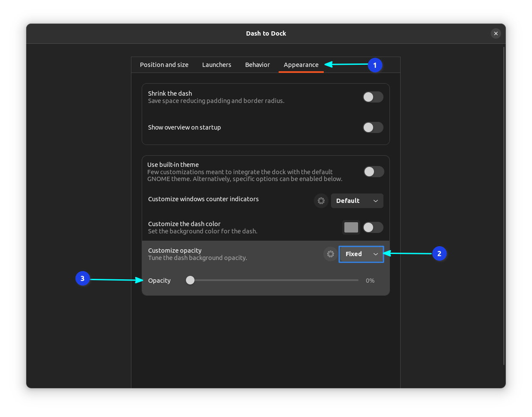This screenshot has height=417, width=532.
Task: Enable the Use built-in theme switch
Action: pos(374,172)
